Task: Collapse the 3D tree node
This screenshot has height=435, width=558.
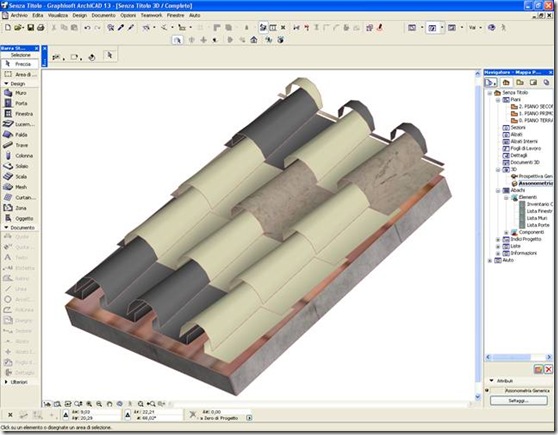Action: pyautogui.click(x=498, y=170)
